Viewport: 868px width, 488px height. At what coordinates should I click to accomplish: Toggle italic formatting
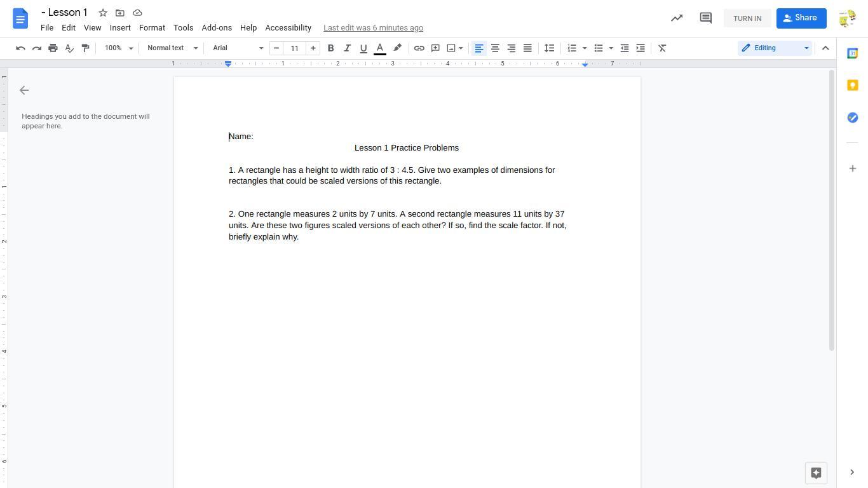pyautogui.click(x=347, y=48)
